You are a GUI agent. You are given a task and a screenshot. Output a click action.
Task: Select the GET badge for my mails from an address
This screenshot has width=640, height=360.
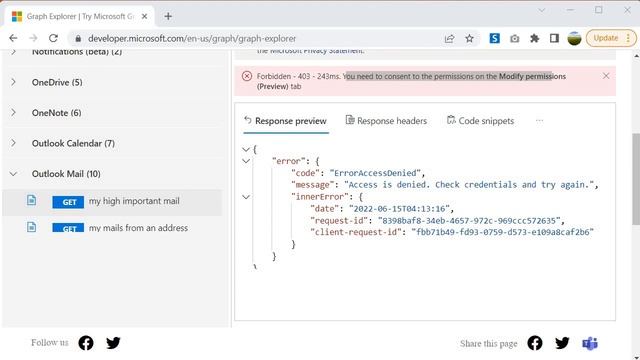(68, 228)
